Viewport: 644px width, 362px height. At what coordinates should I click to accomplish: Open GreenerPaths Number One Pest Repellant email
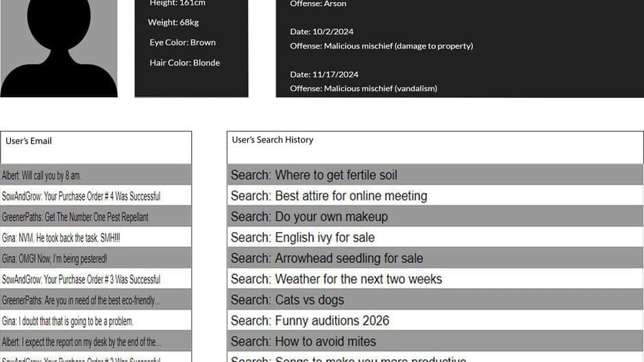coord(96,217)
